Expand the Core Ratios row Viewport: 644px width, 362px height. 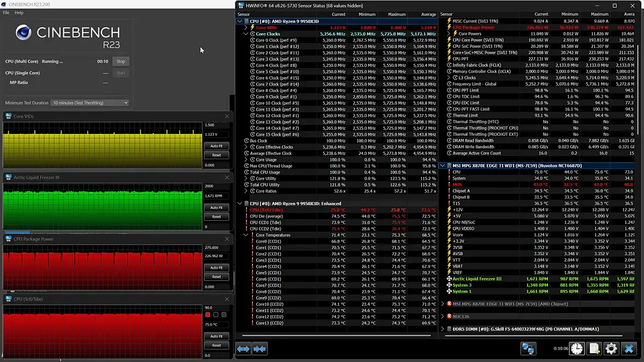tap(246, 191)
